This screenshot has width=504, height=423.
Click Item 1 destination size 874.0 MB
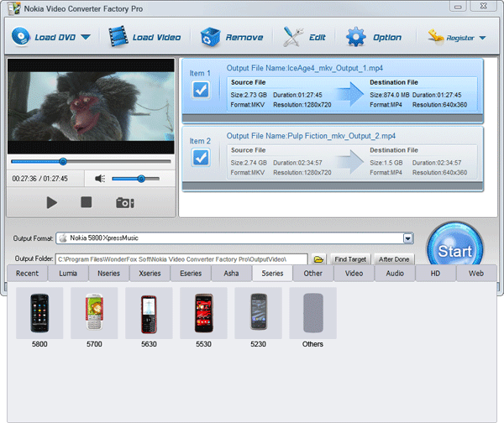[390, 95]
